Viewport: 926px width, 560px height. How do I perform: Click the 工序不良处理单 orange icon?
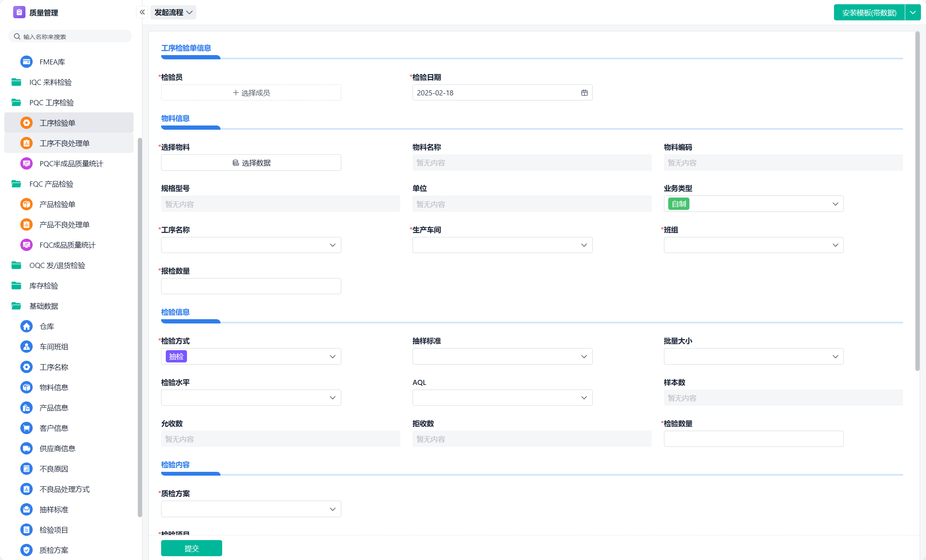[x=26, y=143]
